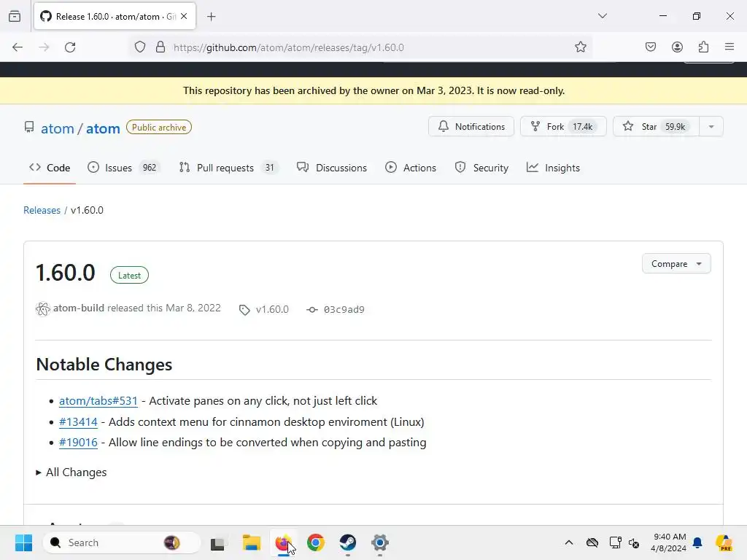Screen dimensions: 747x560
Task: Click the site padlock icon
Action: pos(160,47)
